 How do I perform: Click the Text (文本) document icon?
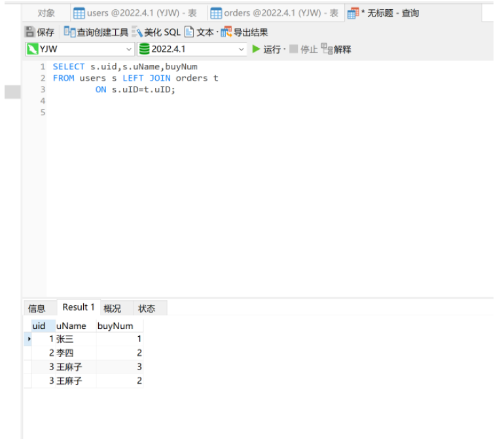[x=189, y=31]
